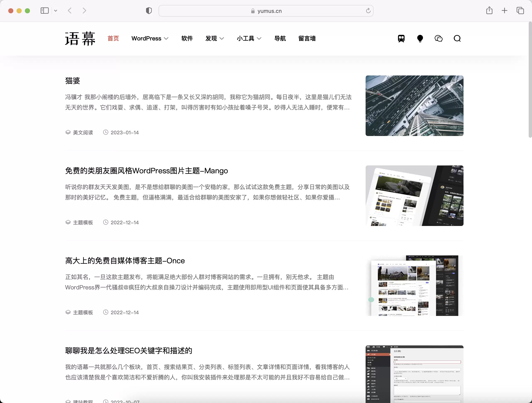Select 首页 navigation item
The height and width of the screenshot is (403, 532).
(113, 38)
